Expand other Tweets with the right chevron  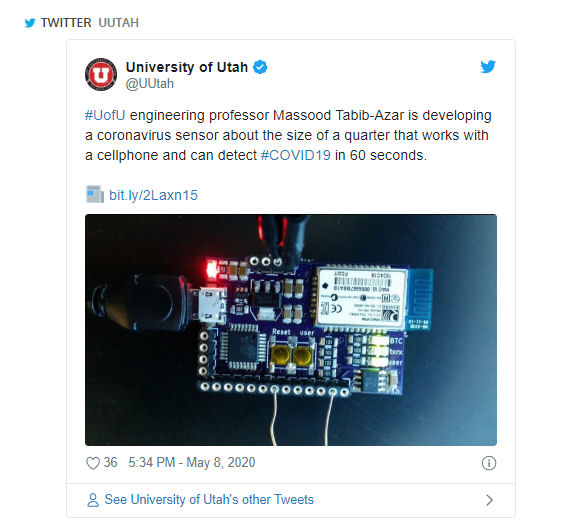(x=489, y=500)
